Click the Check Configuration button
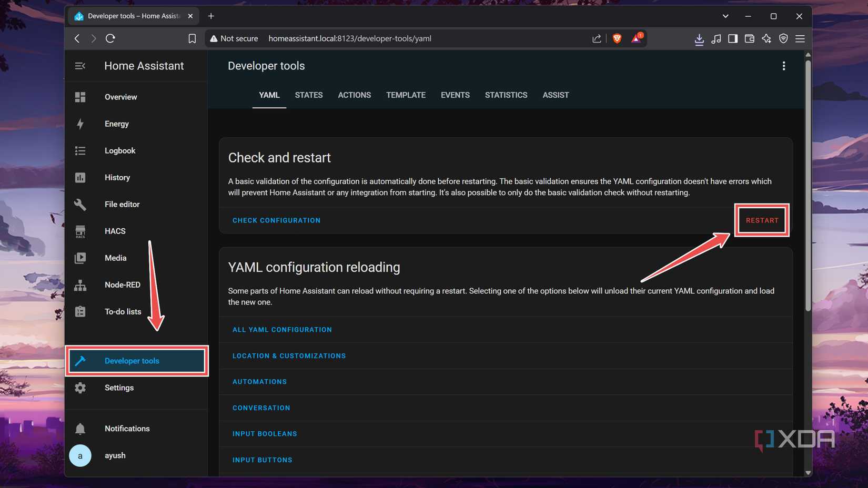Image resolution: width=868 pixels, height=488 pixels. (276, 220)
